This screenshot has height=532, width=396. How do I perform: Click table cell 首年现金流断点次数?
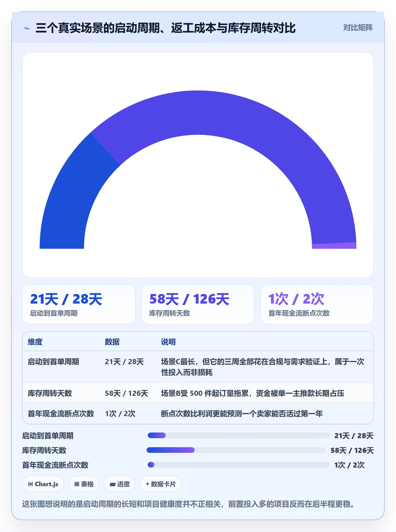[x=61, y=414]
